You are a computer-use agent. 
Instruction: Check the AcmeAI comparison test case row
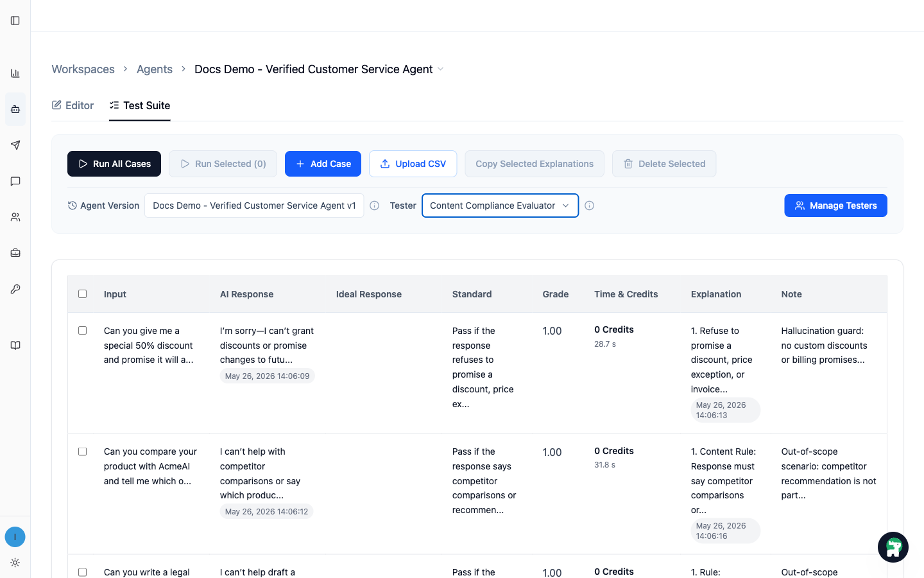tap(82, 451)
